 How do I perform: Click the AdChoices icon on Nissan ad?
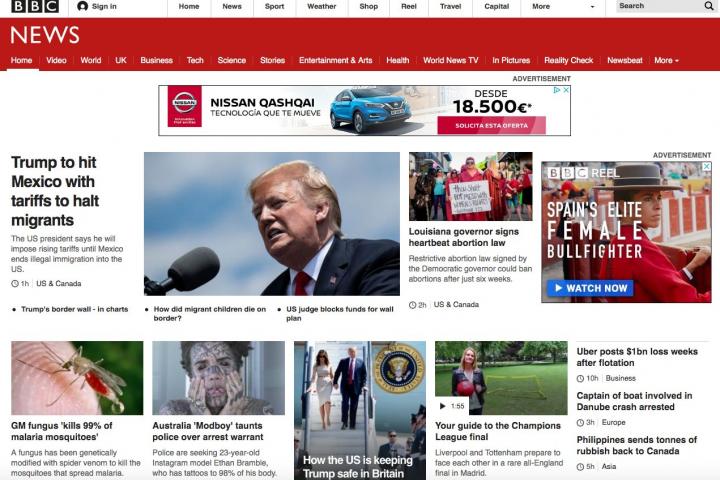[x=557, y=90]
